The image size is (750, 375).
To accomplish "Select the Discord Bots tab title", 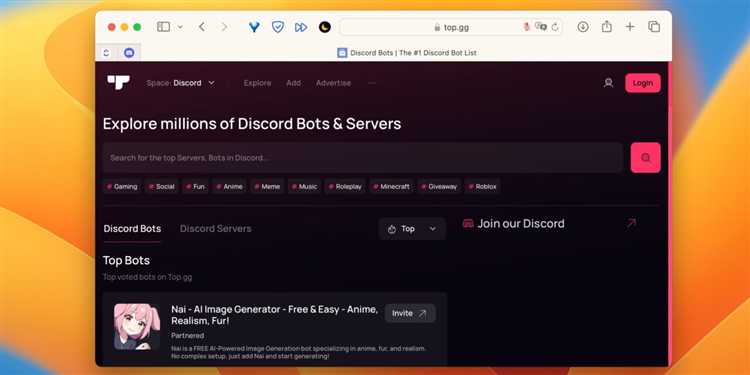I will pyautogui.click(x=407, y=53).
